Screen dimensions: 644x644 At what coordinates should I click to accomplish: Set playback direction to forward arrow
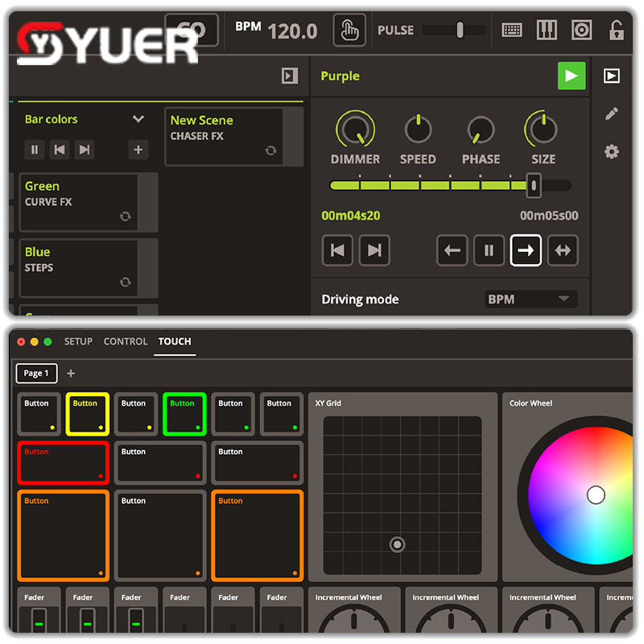[526, 250]
